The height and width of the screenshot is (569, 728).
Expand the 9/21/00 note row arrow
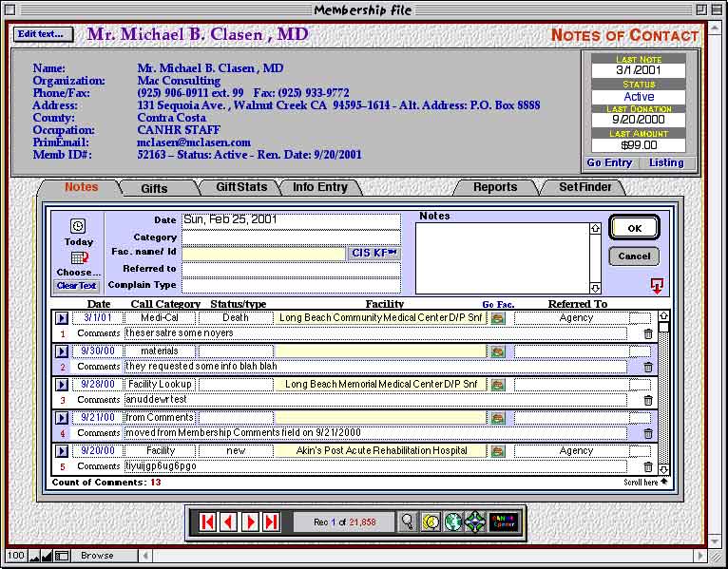pos(62,418)
